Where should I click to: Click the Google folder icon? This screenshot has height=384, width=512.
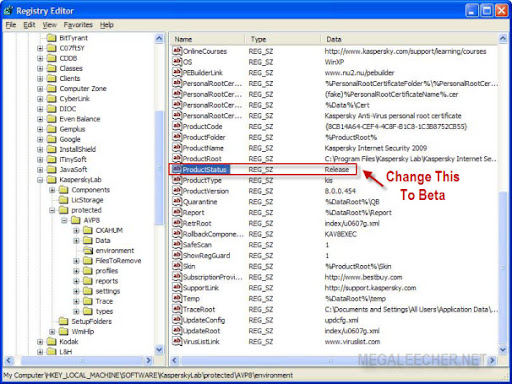[51, 139]
